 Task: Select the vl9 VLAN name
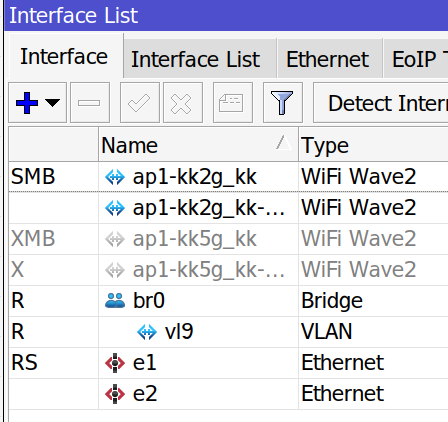[179, 332]
